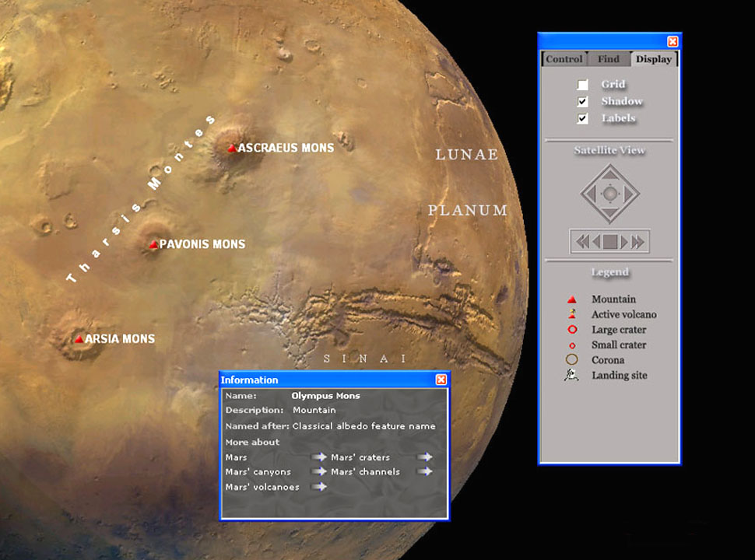Screen dimensions: 755x560
Task: Click the Pavonis Mons red mountain marker
Action: (153, 244)
